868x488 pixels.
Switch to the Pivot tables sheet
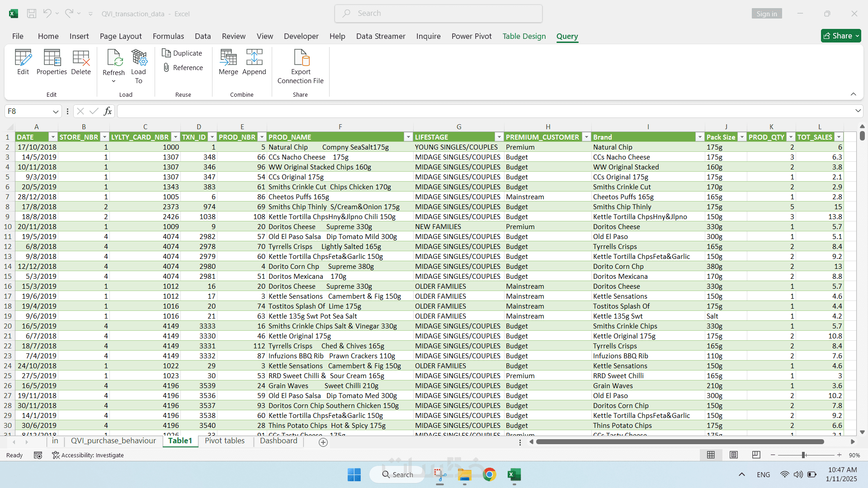tap(225, 441)
